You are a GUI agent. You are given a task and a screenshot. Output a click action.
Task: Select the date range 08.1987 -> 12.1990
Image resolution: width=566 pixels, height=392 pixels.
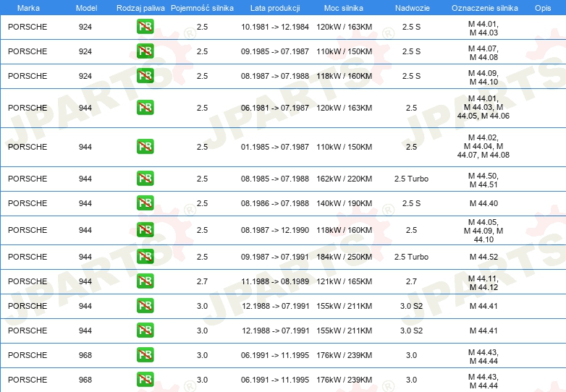275,230
